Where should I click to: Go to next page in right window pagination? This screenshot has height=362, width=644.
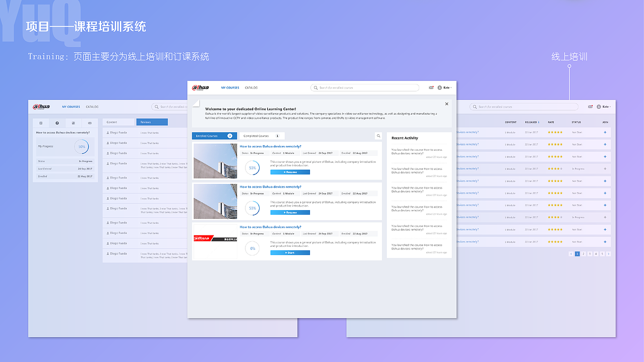pos(608,254)
